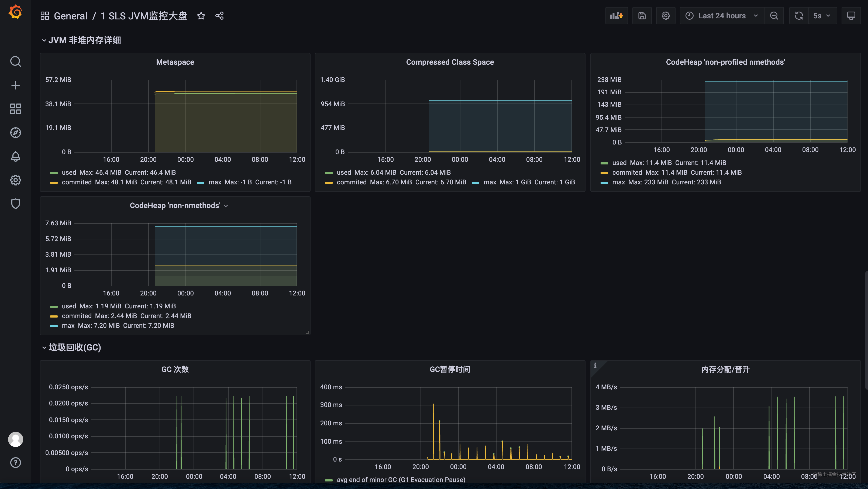This screenshot has width=868, height=489.
Task: Share the dashboard via the share icon
Action: (219, 16)
